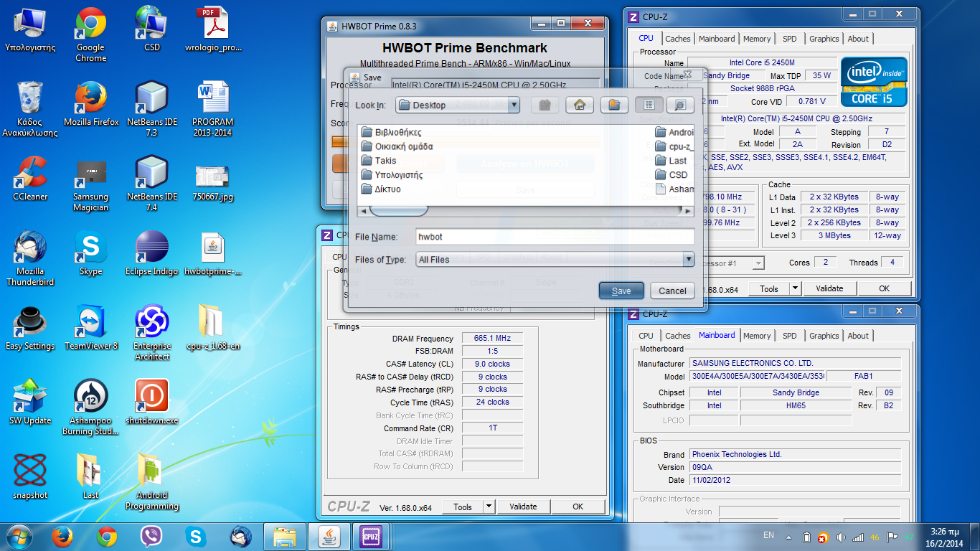Image resolution: width=980 pixels, height=551 pixels.
Task: Select Samsung Magician desktop icon
Action: tap(91, 184)
